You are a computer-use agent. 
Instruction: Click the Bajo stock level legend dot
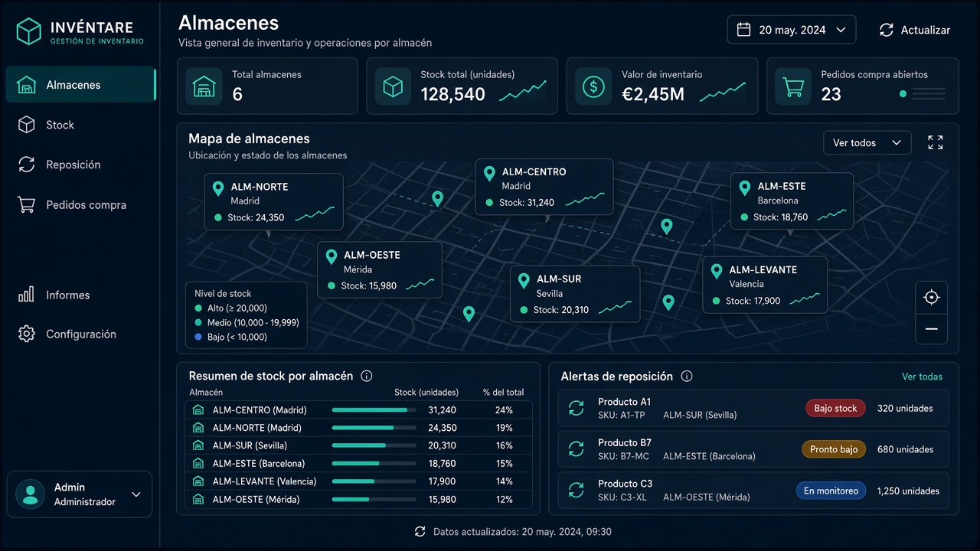coord(198,337)
